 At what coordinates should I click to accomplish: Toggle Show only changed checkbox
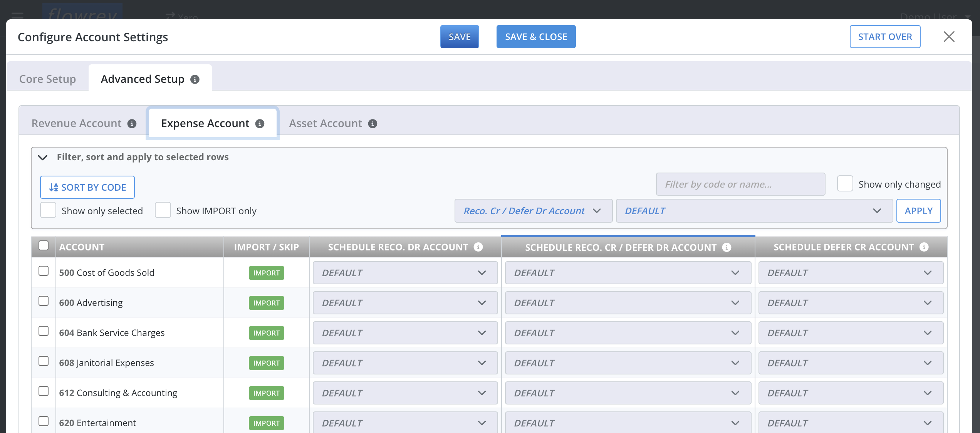coord(845,184)
